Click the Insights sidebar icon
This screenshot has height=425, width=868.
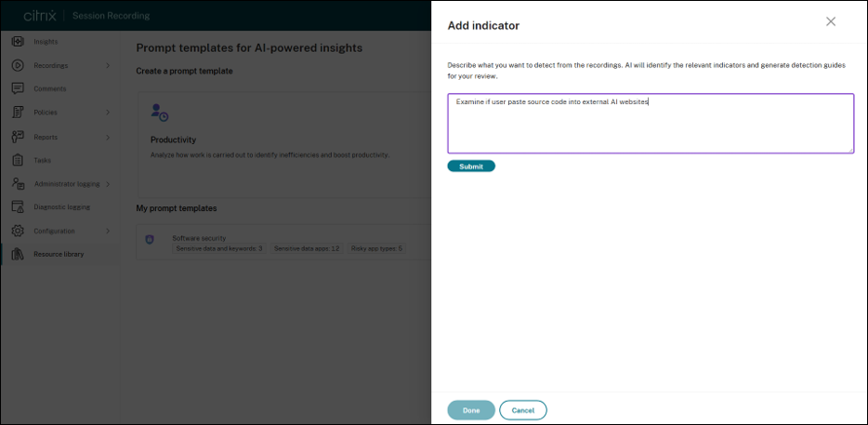coord(18,42)
